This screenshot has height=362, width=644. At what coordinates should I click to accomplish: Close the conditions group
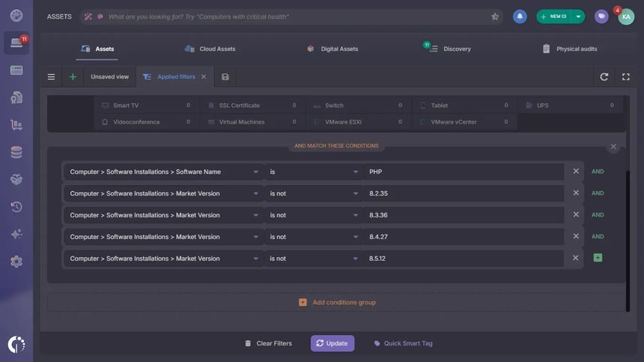pyautogui.click(x=613, y=147)
